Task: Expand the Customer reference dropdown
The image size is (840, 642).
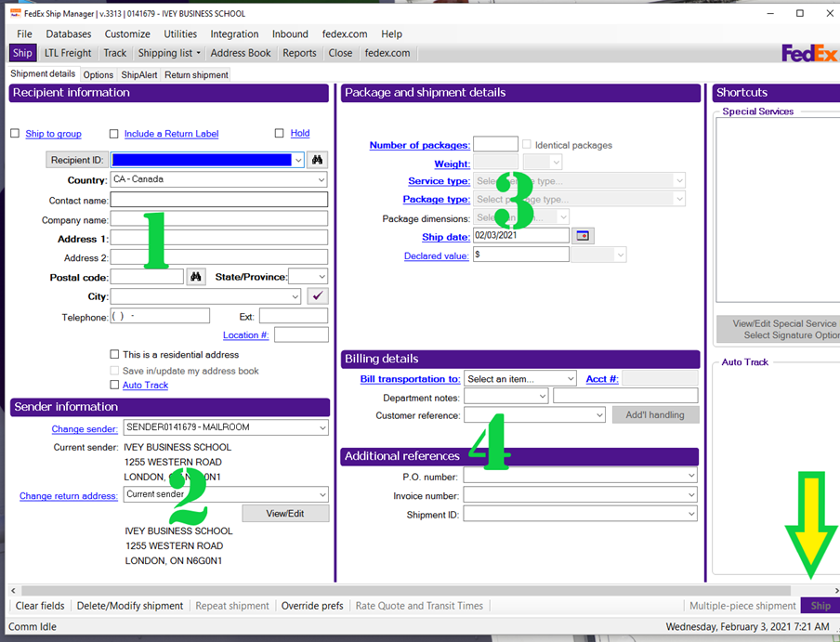Action: (599, 415)
